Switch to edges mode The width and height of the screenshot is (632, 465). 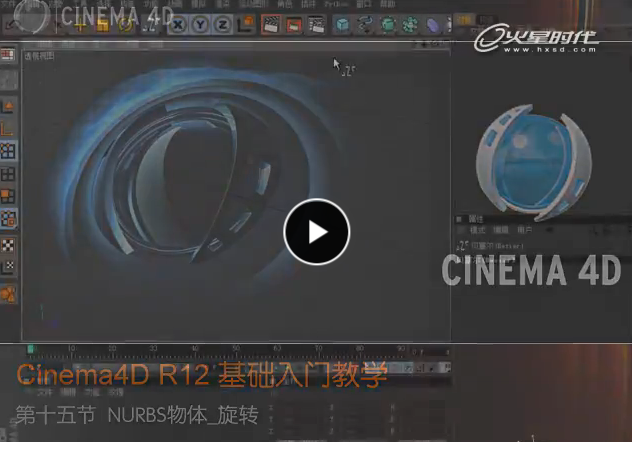(8, 174)
